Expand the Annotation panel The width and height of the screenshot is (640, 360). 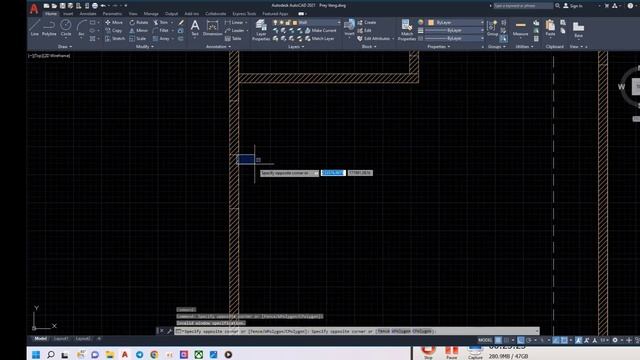218,47
